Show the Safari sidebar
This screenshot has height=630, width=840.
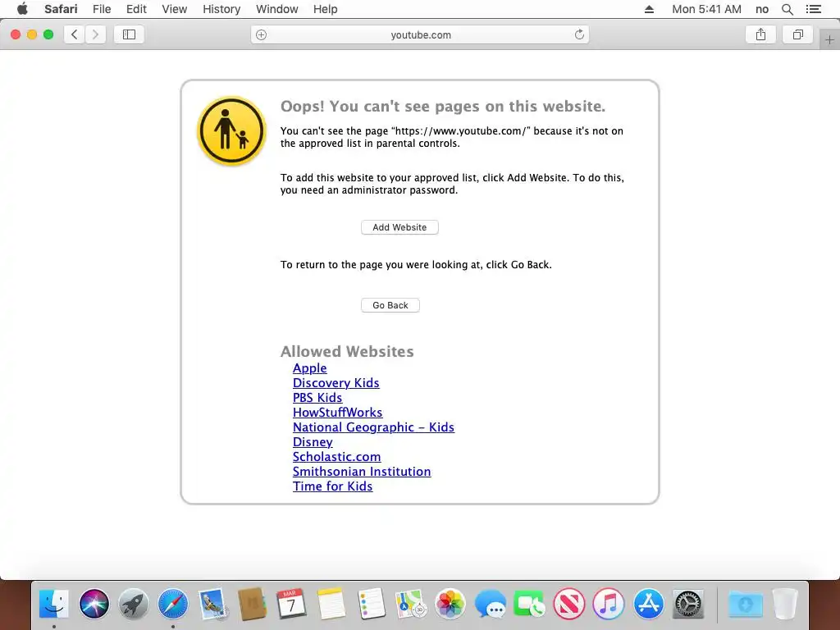129,34
